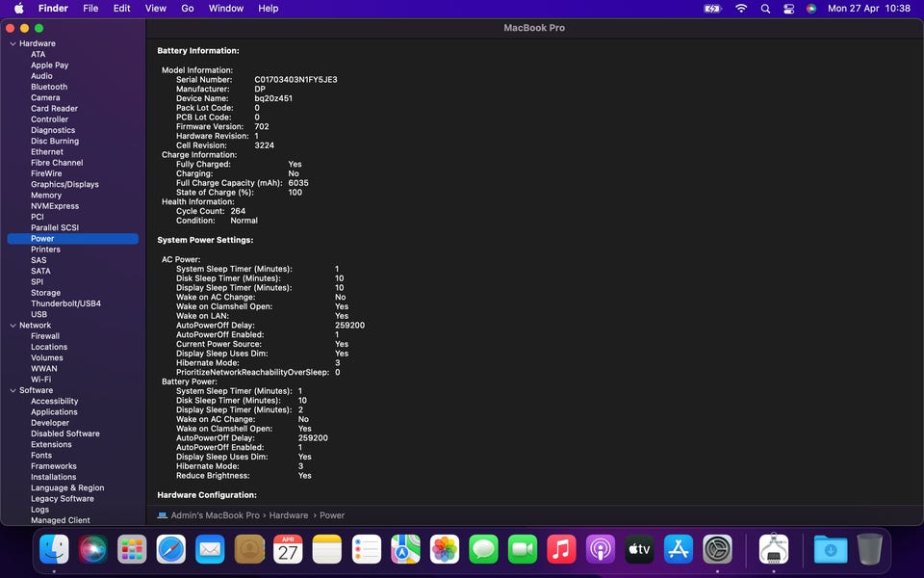Collapse the Network section in sidebar
924x578 pixels.
(x=13, y=326)
